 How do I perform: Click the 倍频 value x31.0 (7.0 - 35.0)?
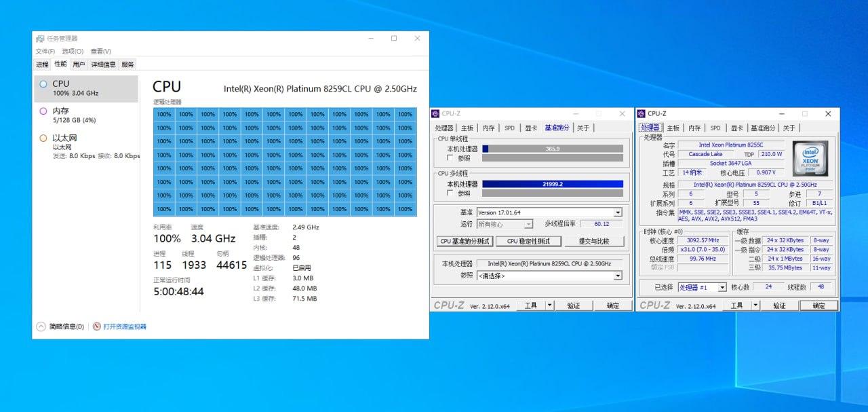[x=703, y=249]
